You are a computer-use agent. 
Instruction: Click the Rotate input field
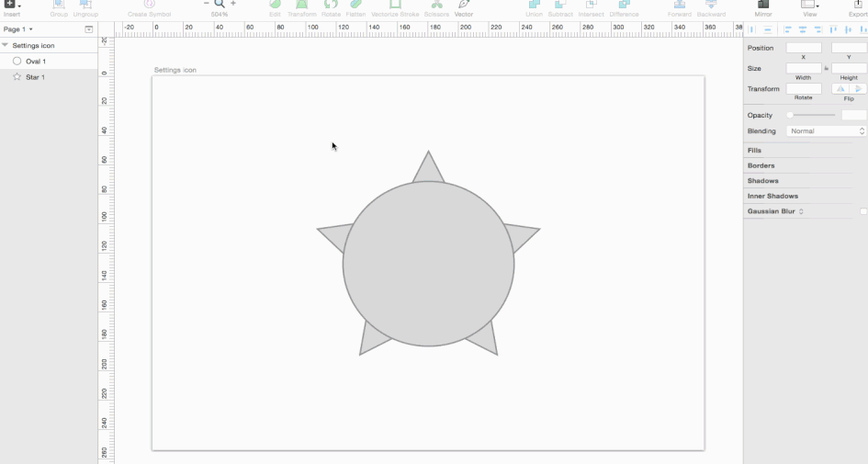pos(803,88)
